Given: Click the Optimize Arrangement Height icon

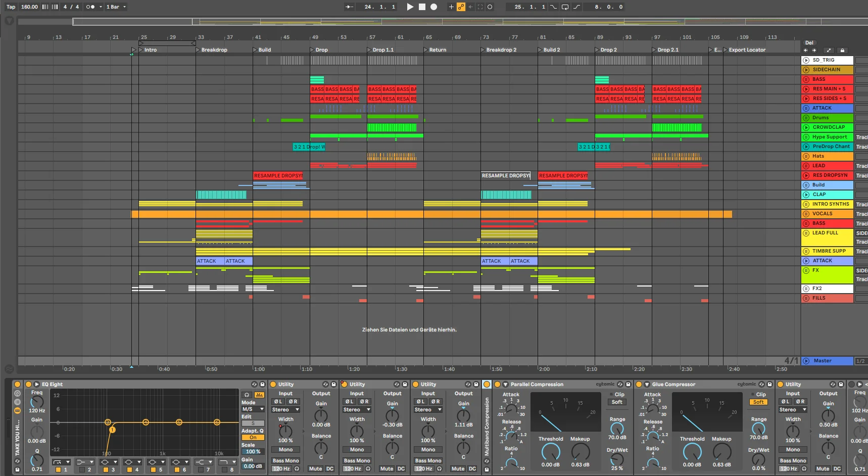Looking at the screenshot, I should click(x=829, y=50).
